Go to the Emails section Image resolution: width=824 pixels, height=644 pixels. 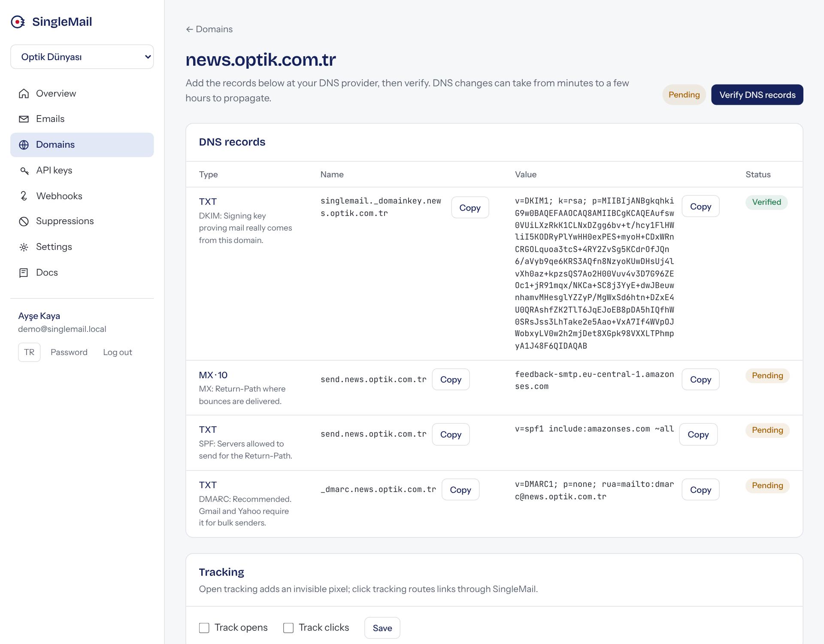coord(82,119)
